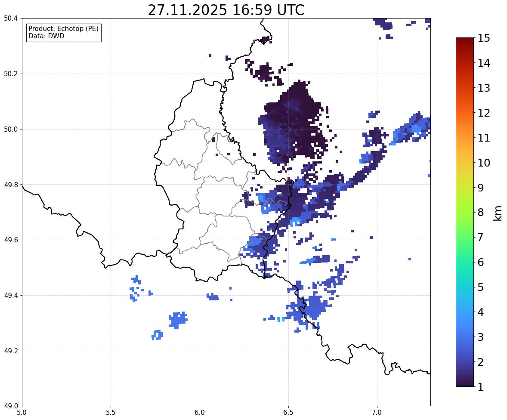
Task: Click colorbar tick label "15"
Action: click(484, 38)
